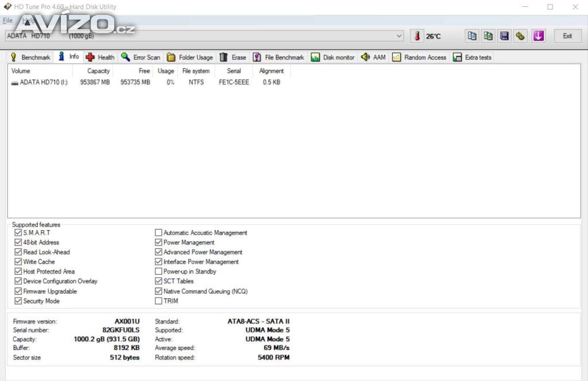
Task: Click the Folder Usage folder icon
Action: 171,57
